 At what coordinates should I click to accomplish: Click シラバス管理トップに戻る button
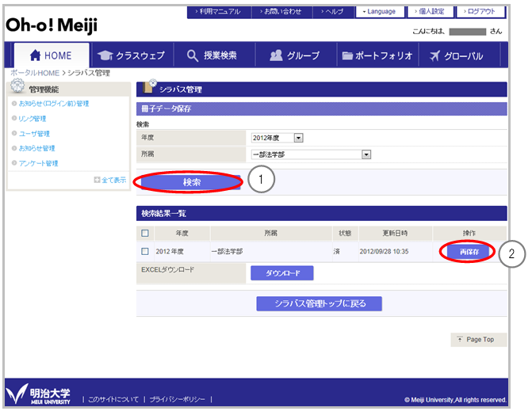[x=320, y=303]
